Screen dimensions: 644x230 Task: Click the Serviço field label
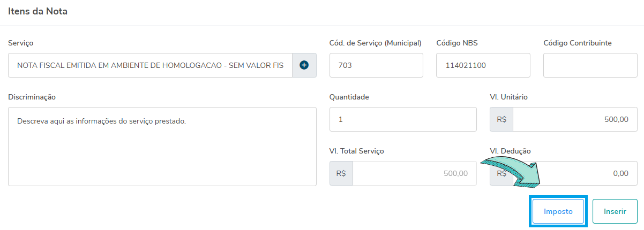coord(21,43)
